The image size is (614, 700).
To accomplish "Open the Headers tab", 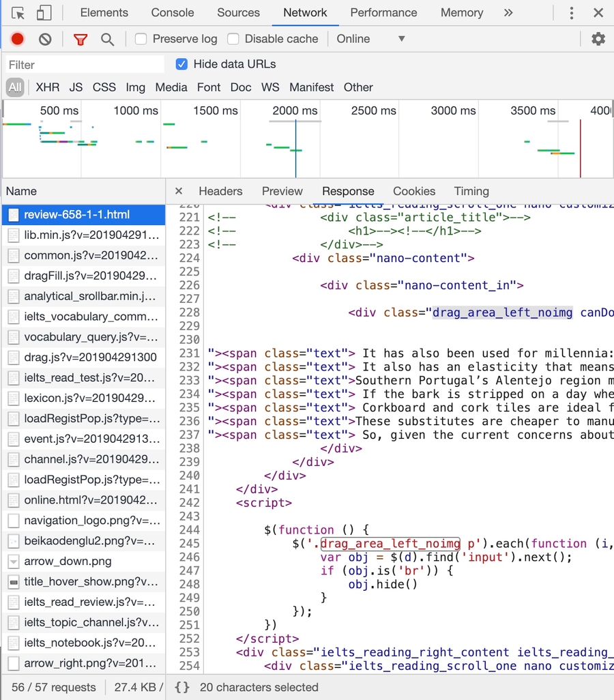I will (220, 191).
